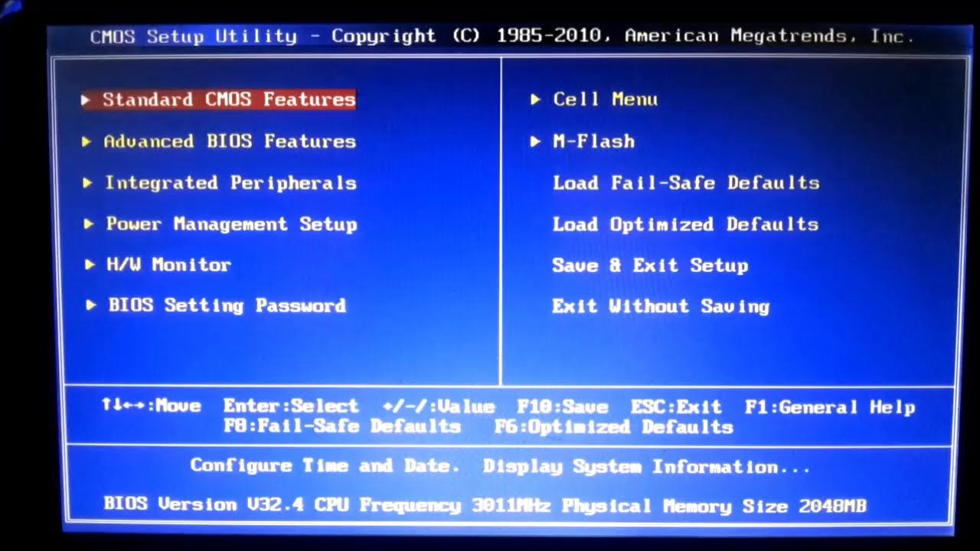The height and width of the screenshot is (551, 980).
Task: Click the triangle next to Cell Menu
Action: click(x=535, y=99)
